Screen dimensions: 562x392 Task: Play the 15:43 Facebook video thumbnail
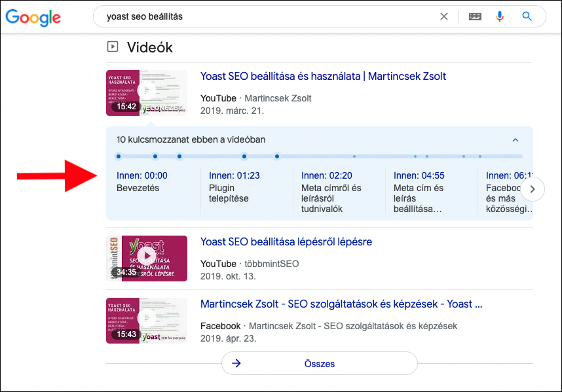point(147,321)
